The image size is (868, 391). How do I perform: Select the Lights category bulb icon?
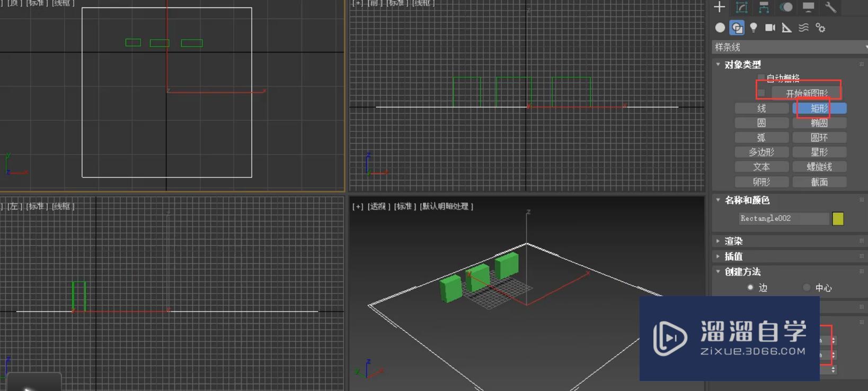pyautogui.click(x=754, y=28)
